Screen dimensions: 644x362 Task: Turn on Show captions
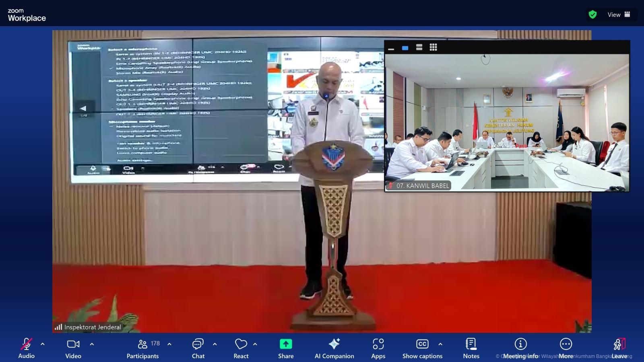(x=422, y=348)
